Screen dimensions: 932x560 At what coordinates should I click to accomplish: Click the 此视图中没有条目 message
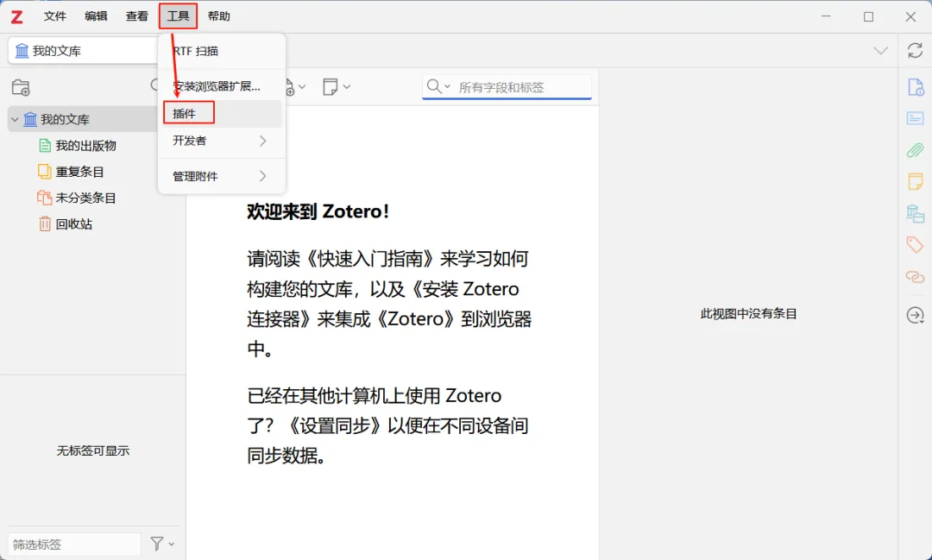click(748, 314)
